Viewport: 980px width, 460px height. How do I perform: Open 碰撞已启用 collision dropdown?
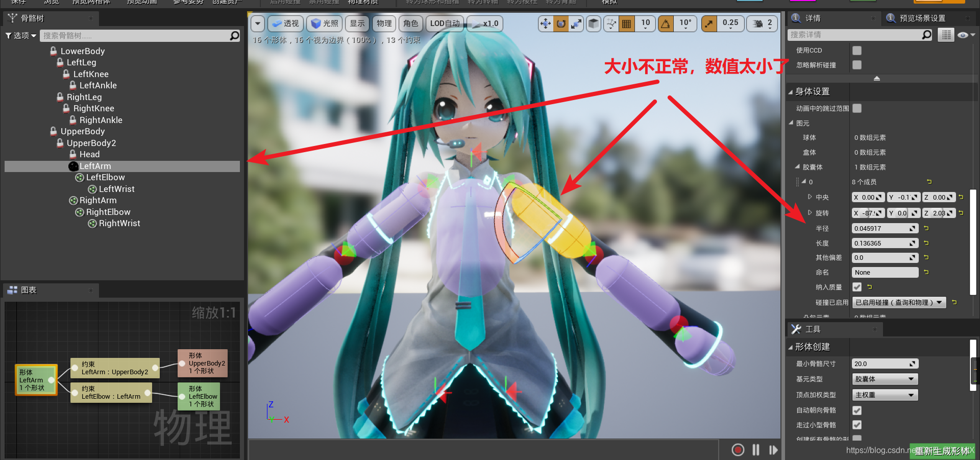tap(899, 302)
